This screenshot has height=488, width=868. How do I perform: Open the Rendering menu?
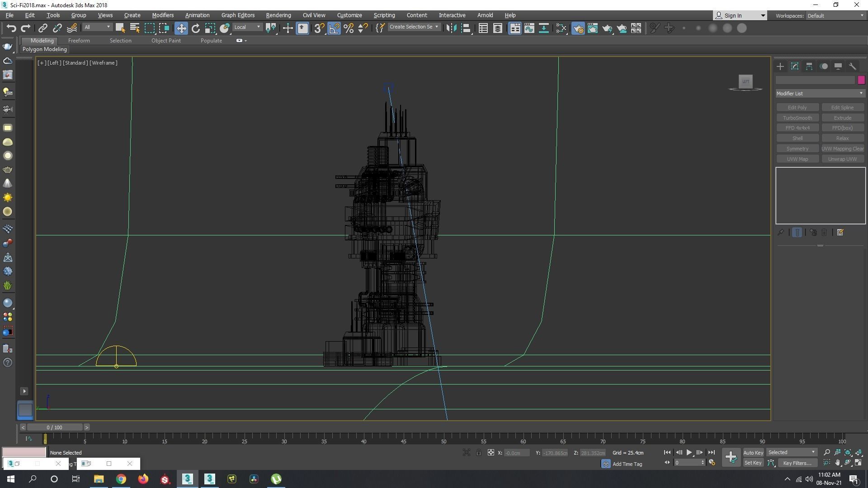click(x=278, y=15)
